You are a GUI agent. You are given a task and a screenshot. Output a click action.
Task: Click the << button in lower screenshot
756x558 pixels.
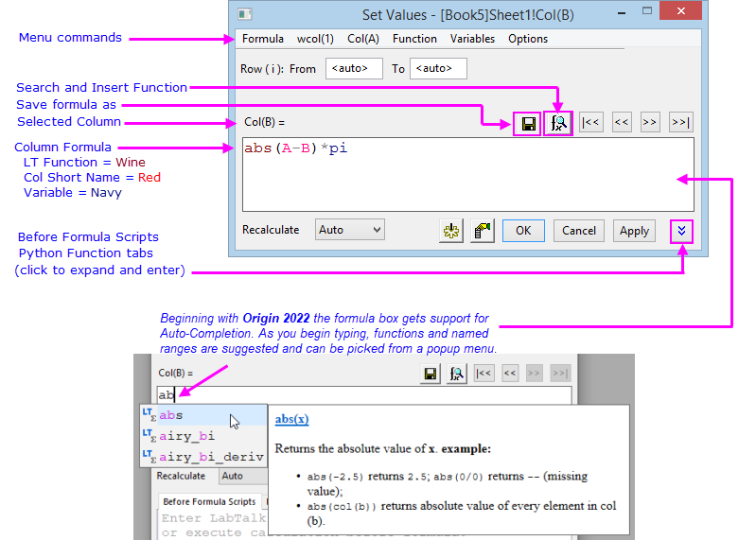pos(510,374)
